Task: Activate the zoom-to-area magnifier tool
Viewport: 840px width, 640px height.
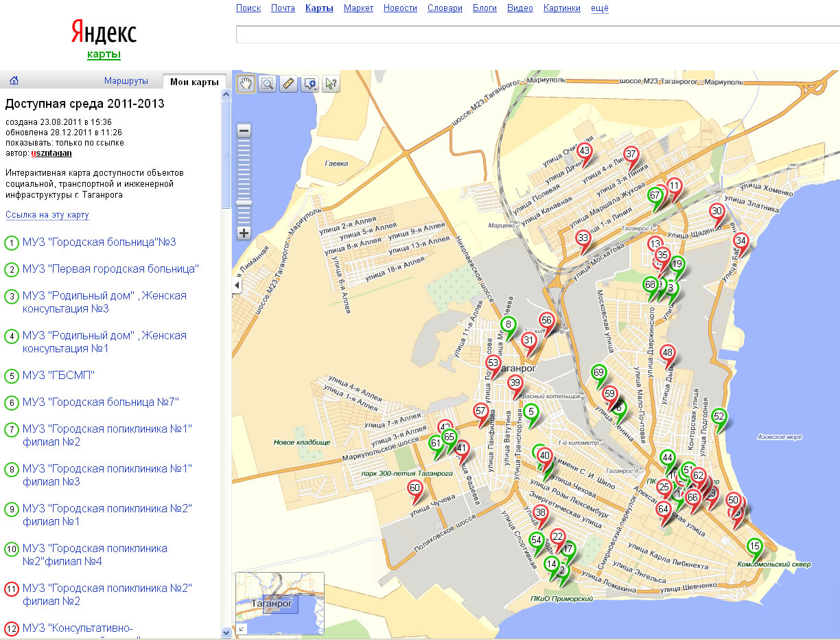Action: point(268,84)
